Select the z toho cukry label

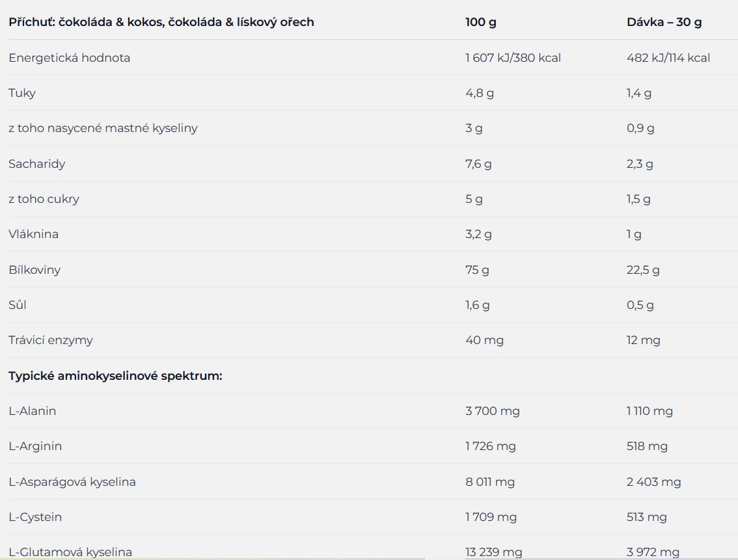44,199
